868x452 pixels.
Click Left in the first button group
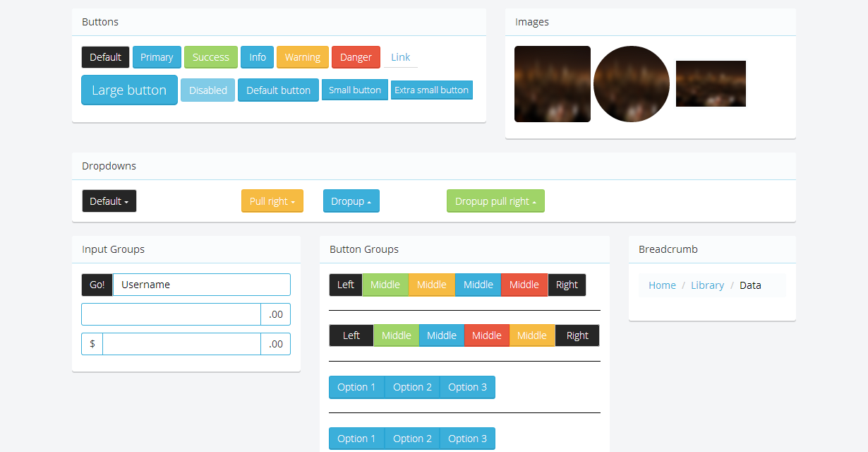(345, 285)
